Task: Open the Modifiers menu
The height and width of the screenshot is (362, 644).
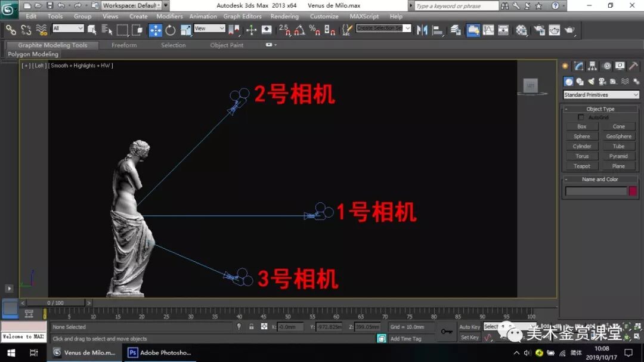Action: (x=169, y=17)
